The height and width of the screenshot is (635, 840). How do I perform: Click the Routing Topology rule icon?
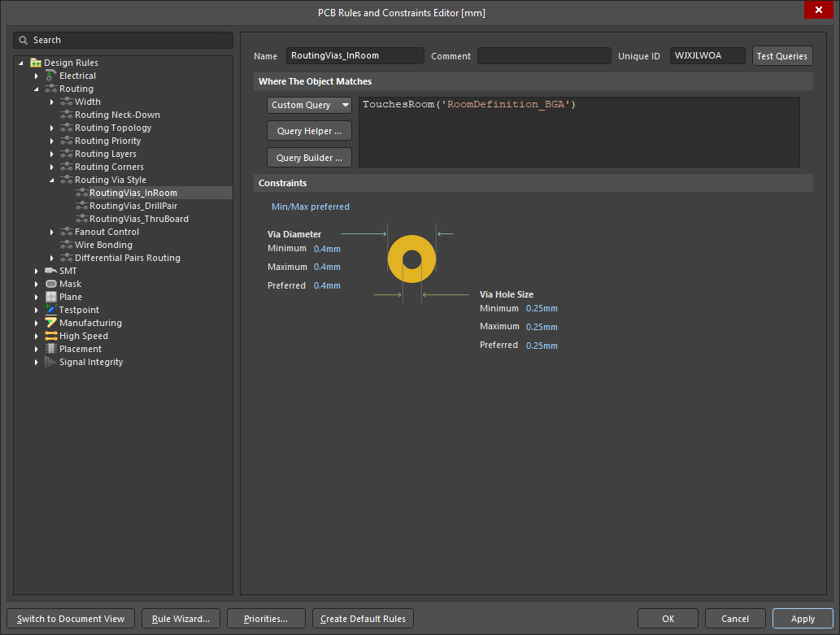(x=67, y=128)
